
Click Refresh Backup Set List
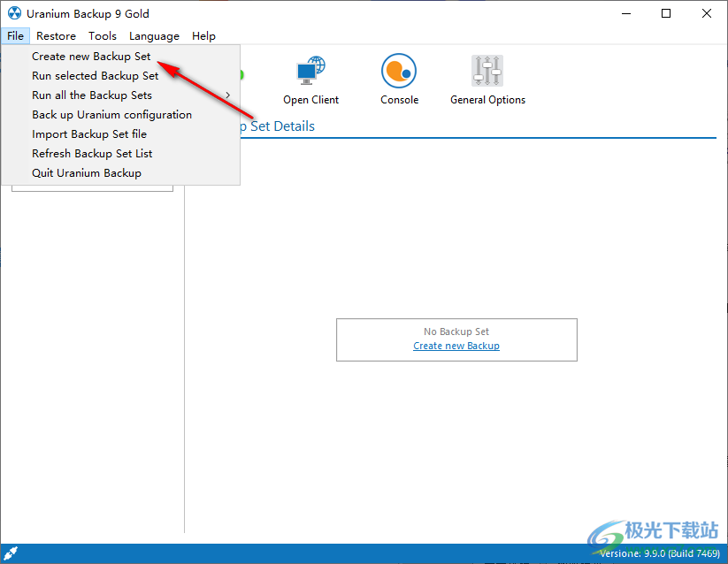[120, 154]
